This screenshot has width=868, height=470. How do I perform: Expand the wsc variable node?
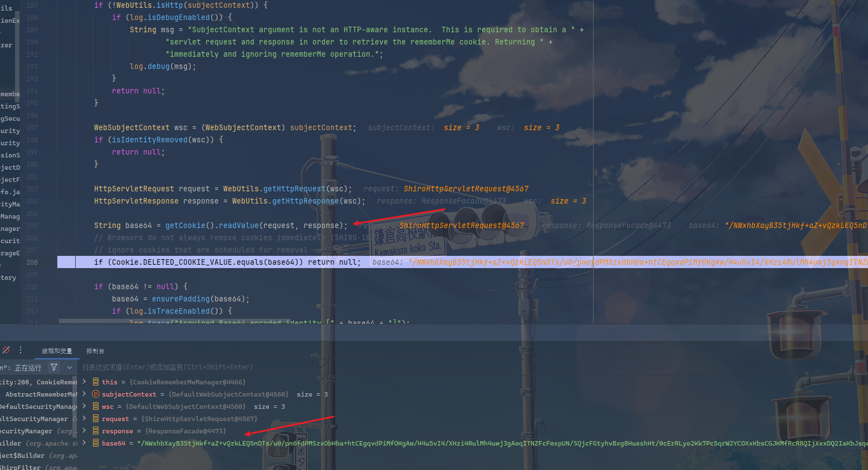click(x=84, y=406)
